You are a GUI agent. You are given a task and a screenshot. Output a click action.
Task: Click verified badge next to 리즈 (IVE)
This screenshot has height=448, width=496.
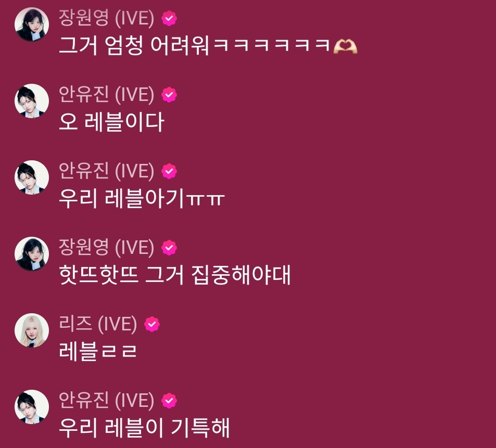[x=152, y=324]
